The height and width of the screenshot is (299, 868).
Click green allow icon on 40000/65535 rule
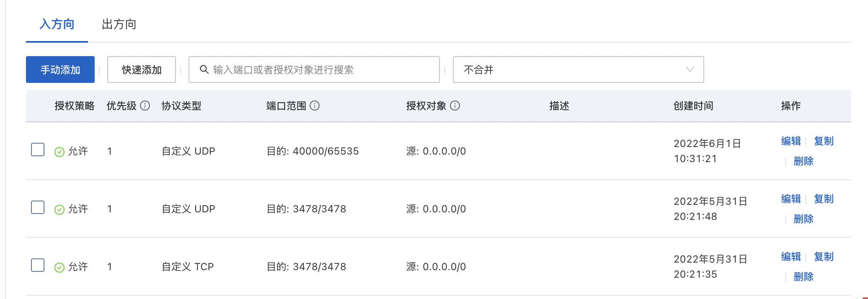click(59, 152)
